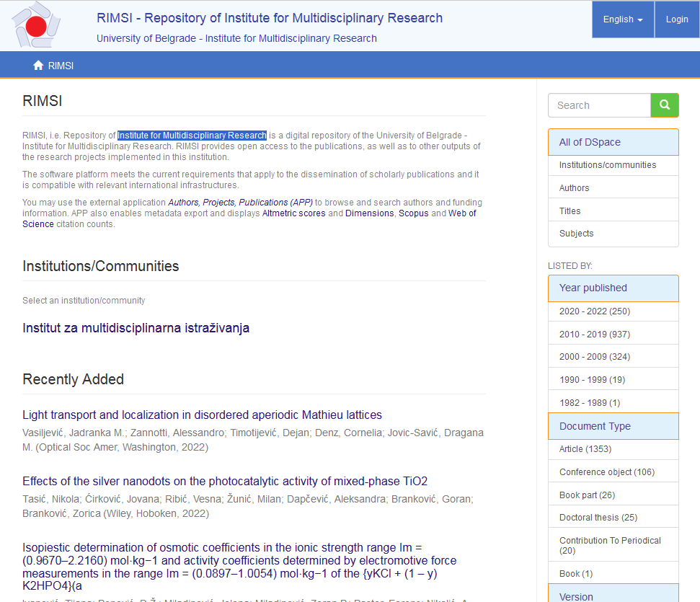The image size is (700, 602).
Task: Browse by Subjects in the sidebar
Action: pyautogui.click(x=577, y=234)
